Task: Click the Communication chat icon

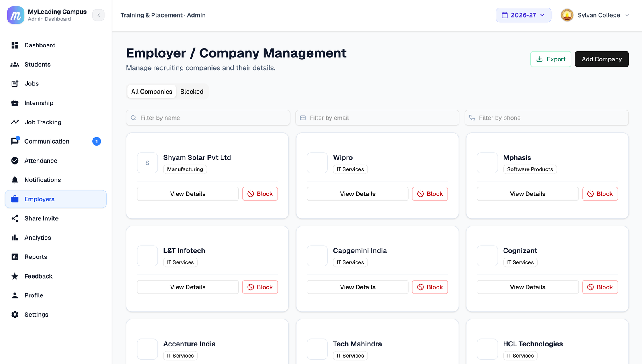Action: point(15,141)
